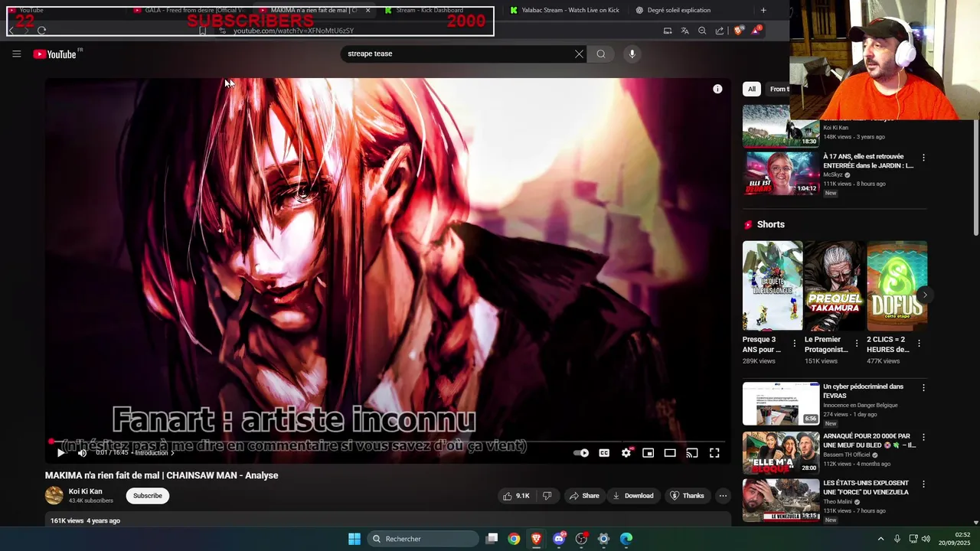Open 'ARNAQUÉ POUR 20 000€' video title

pos(869,440)
